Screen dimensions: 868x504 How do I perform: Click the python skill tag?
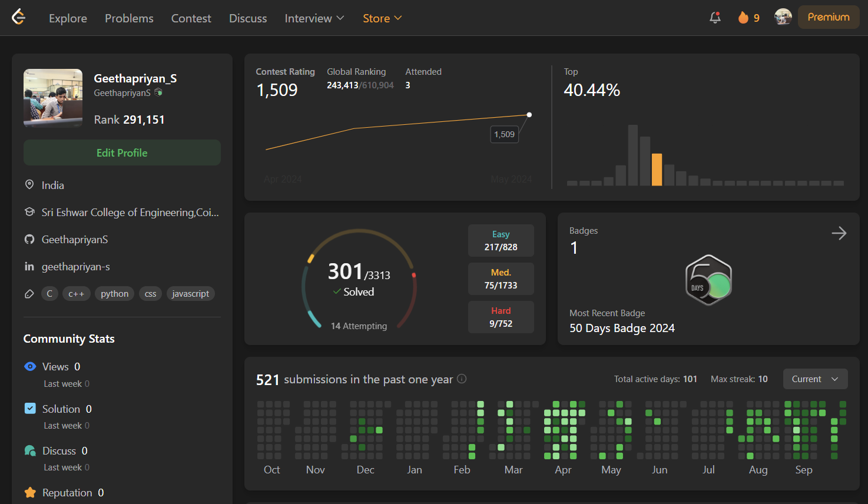pos(114,293)
